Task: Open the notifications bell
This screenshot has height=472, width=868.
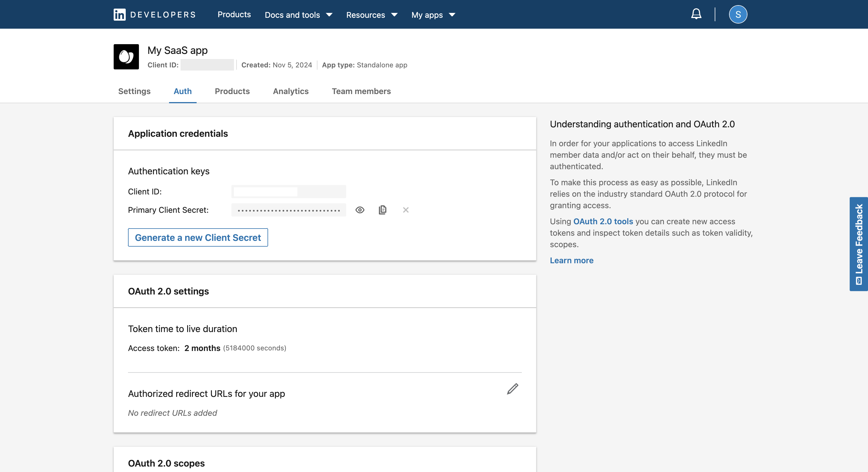Action: pos(696,14)
